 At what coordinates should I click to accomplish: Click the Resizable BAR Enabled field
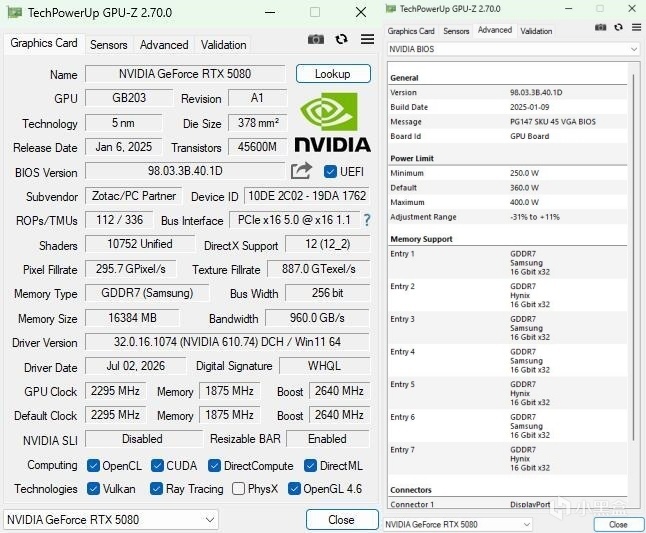coord(328,439)
